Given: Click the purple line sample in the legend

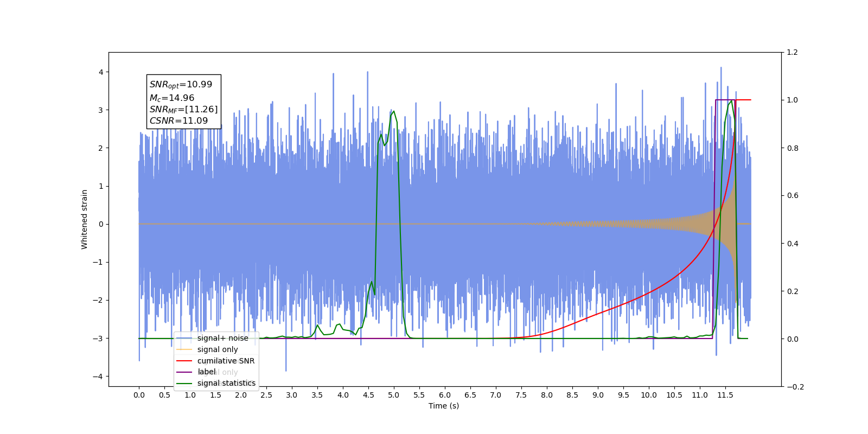Looking at the screenshot, I should pos(184,372).
